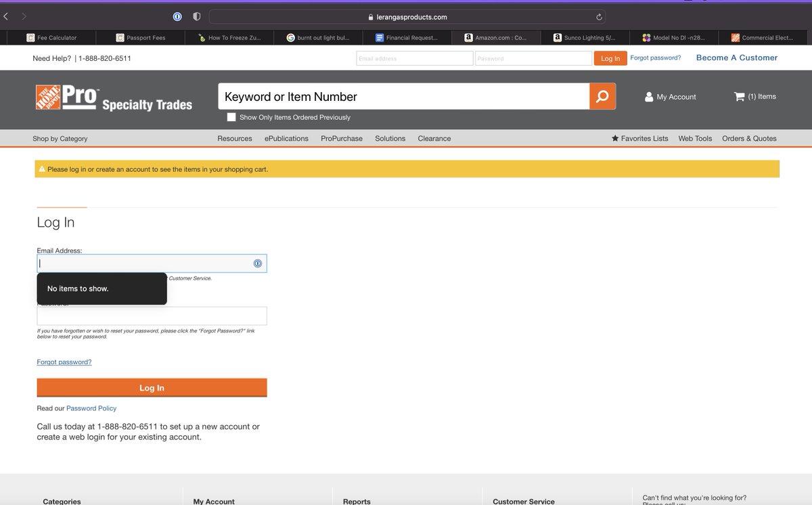Click the Customer Service footer heading
This screenshot has height=505, width=812.
click(524, 502)
